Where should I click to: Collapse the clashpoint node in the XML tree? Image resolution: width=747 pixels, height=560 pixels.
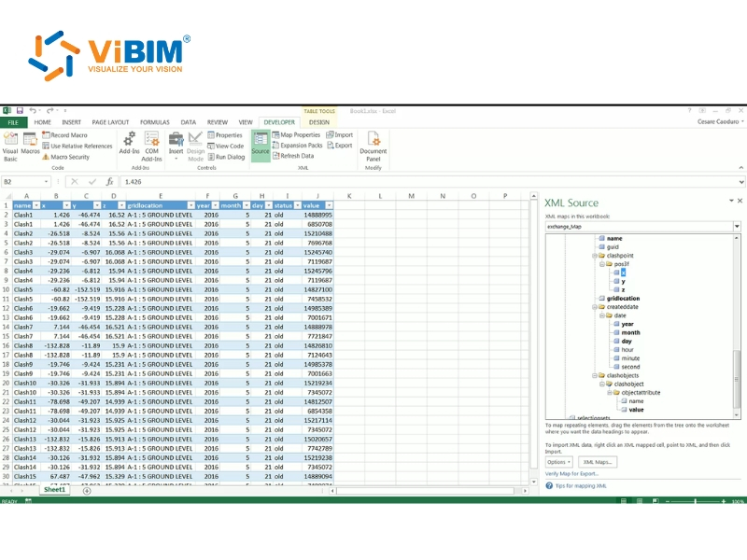click(596, 254)
